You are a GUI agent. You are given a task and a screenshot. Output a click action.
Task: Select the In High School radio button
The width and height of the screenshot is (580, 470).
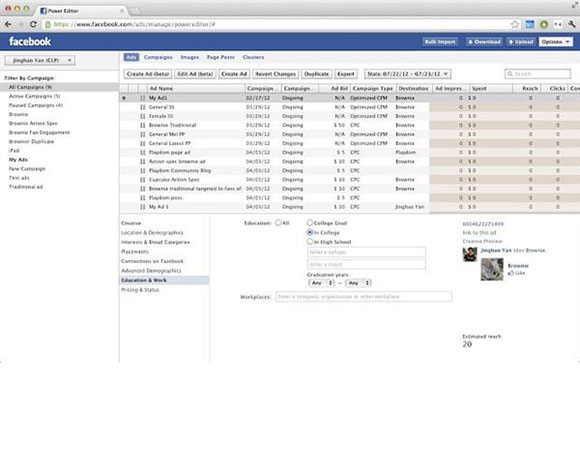click(310, 242)
